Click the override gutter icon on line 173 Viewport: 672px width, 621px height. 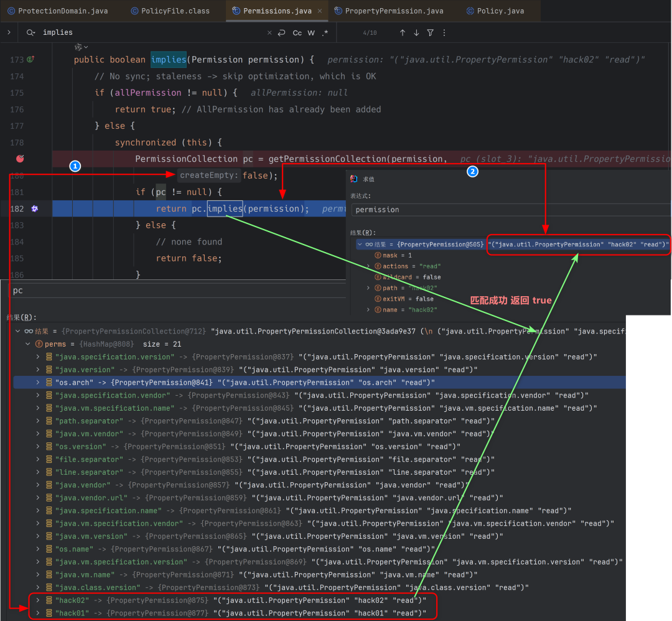tap(30, 59)
